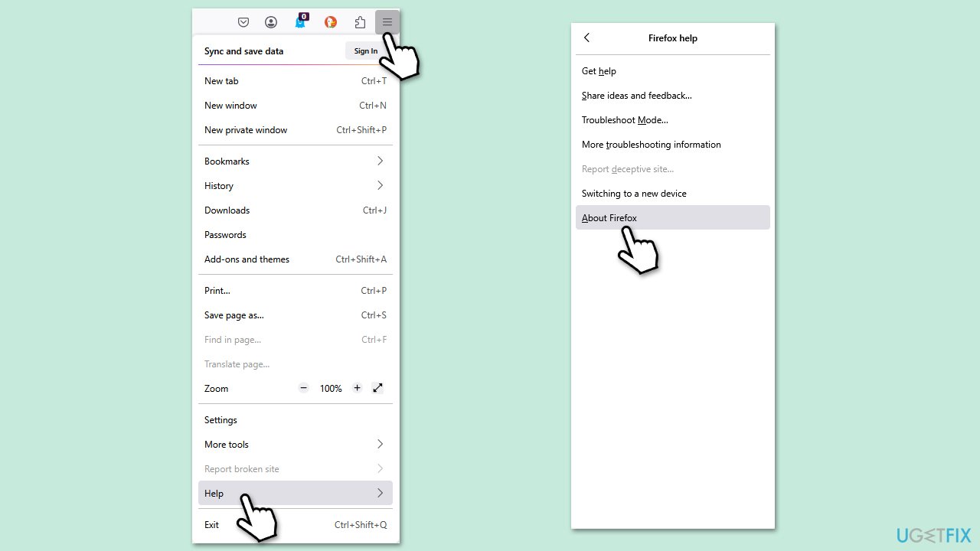Viewport: 980px width, 551px height.
Task: Expand the History submenu
Action: (x=296, y=186)
